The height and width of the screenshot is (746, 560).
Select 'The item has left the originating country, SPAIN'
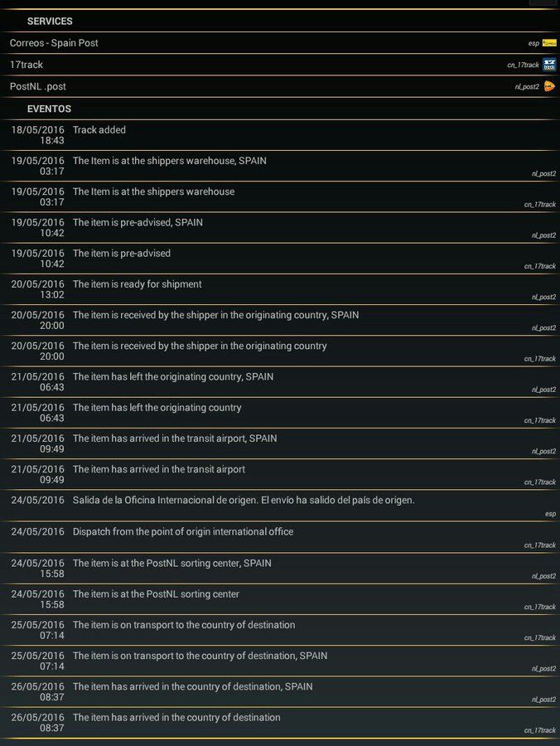[x=280, y=382]
